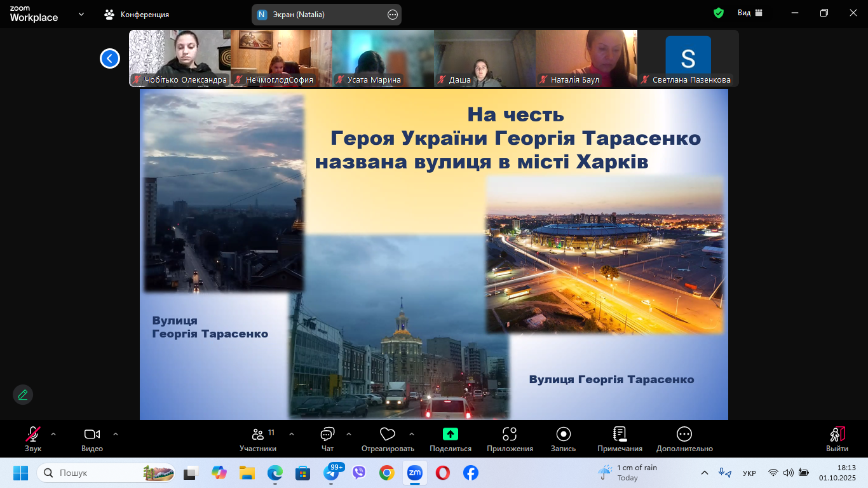The width and height of the screenshot is (868, 488).
Task: Select Наталія Баул's video thumbnail
Action: coord(586,58)
